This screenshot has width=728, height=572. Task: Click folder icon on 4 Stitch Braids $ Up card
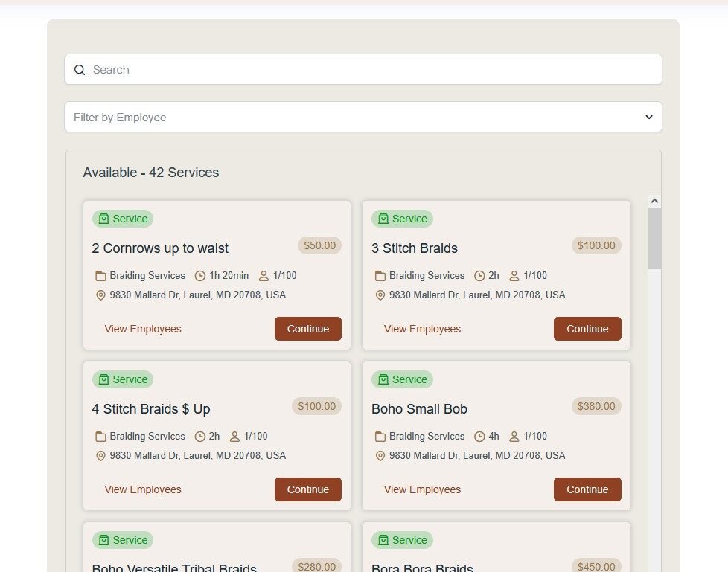(x=100, y=437)
